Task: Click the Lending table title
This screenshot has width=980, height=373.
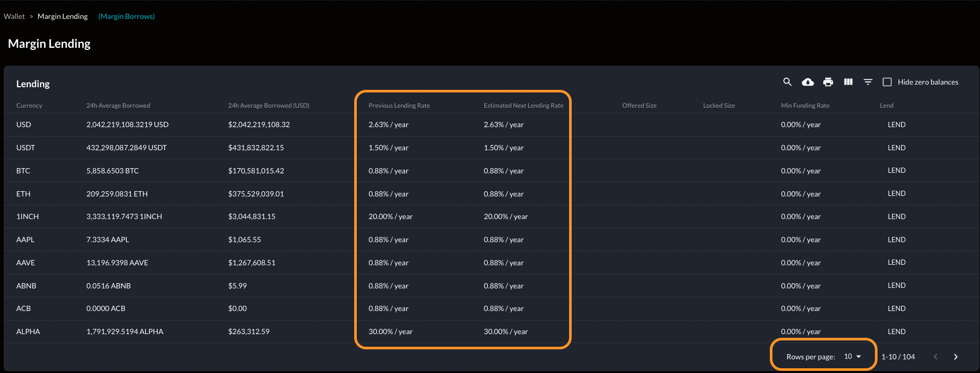Action: pos(33,84)
